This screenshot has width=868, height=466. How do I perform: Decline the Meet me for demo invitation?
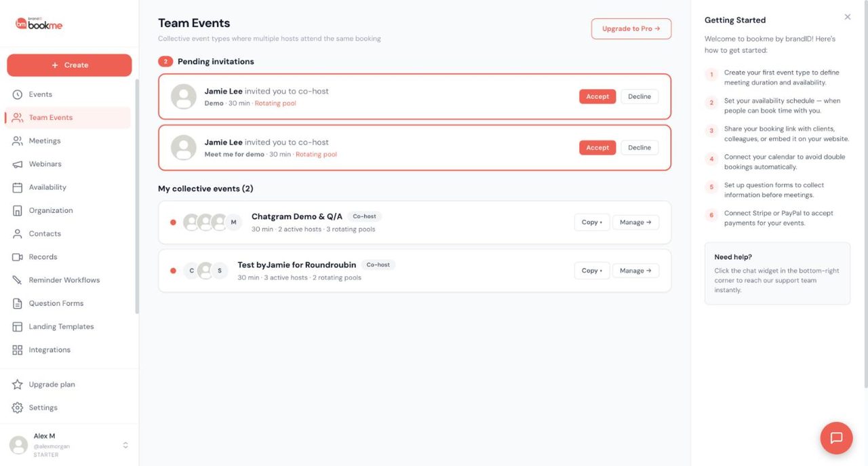pyautogui.click(x=639, y=147)
